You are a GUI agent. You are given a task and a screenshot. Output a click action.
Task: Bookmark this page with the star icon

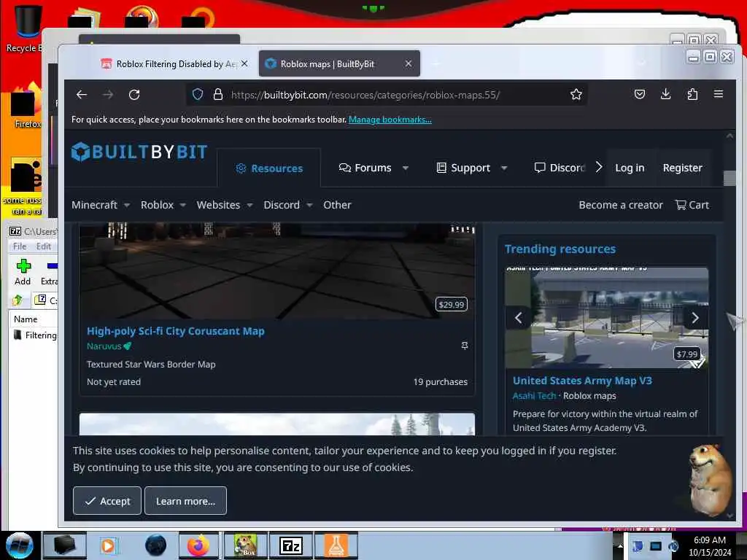(x=576, y=95)
